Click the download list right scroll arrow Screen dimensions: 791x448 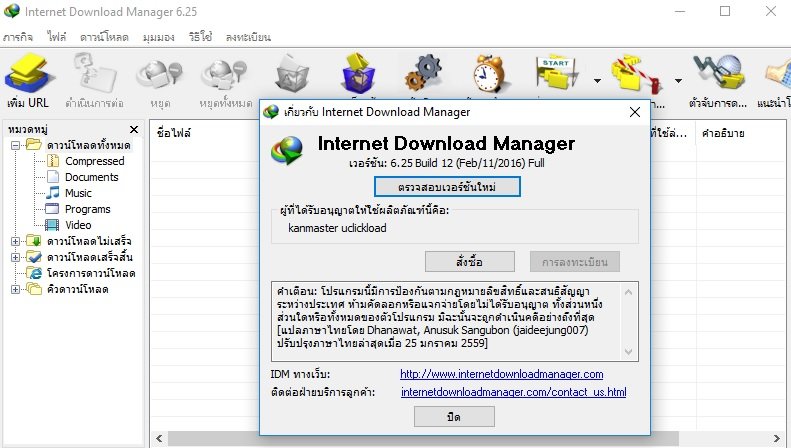(776, 438)
